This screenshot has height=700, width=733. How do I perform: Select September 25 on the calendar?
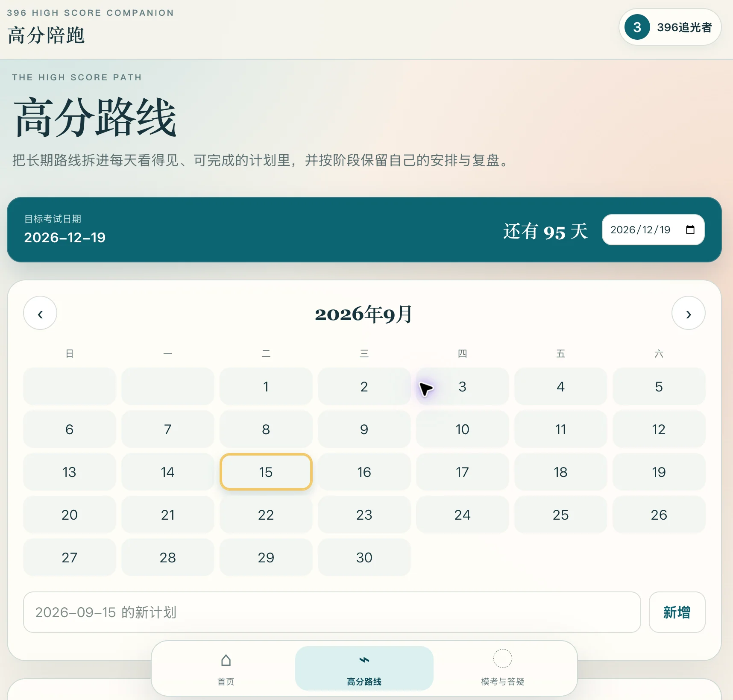coord(560,515)
